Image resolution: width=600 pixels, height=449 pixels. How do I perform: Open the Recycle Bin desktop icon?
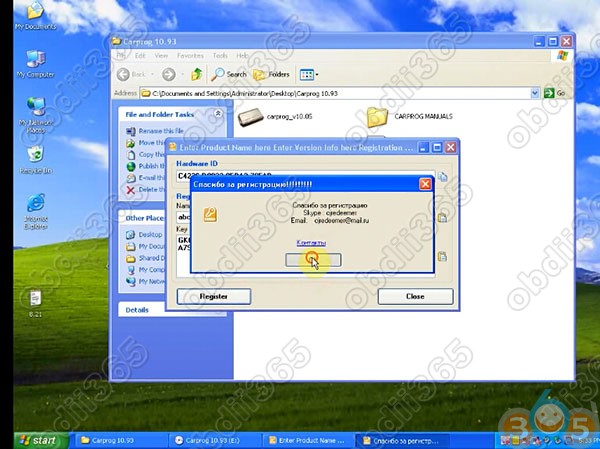pyautogui.click(x=36, y=160)
